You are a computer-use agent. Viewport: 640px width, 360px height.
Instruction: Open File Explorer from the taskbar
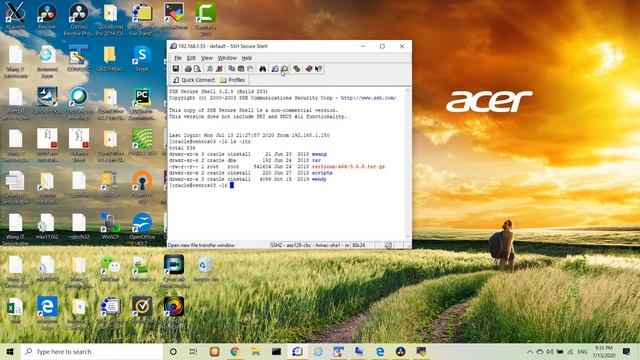click(256, 351)
